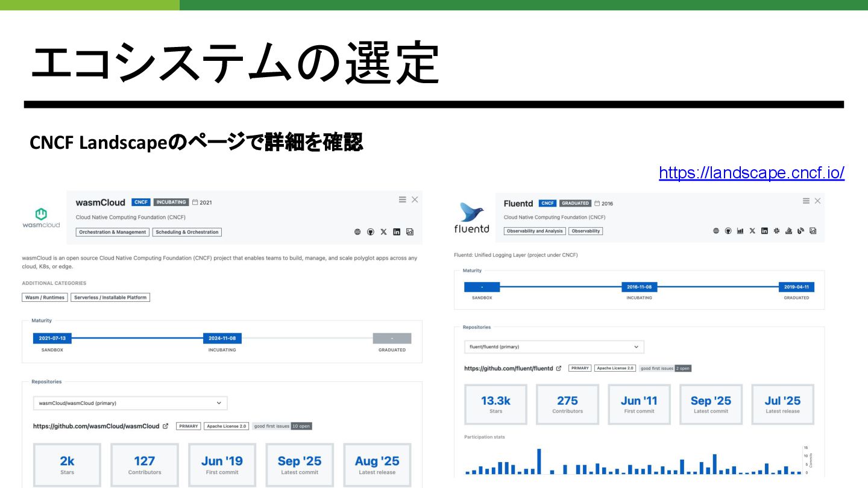Image resolution: width=868 pixels, height=488 pixels.
Task: Click the INCUBATING badge on wasmCloud
Action: [171, 202]
